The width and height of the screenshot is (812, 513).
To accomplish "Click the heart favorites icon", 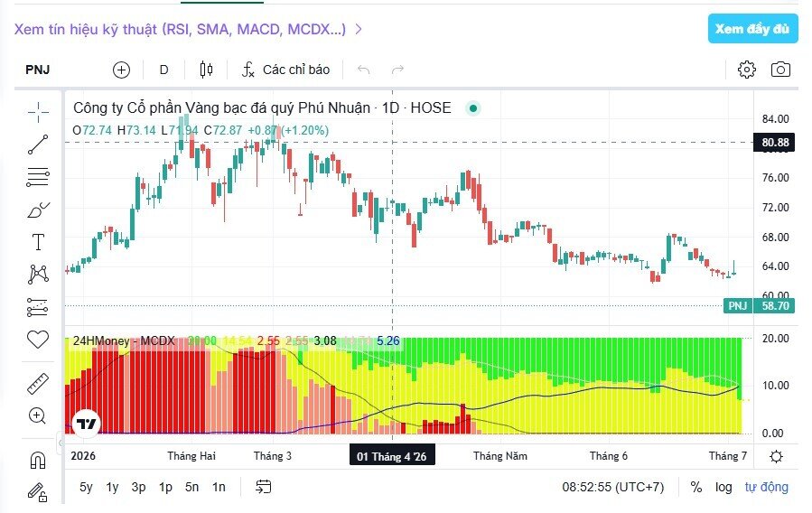I will coord(38,340).
